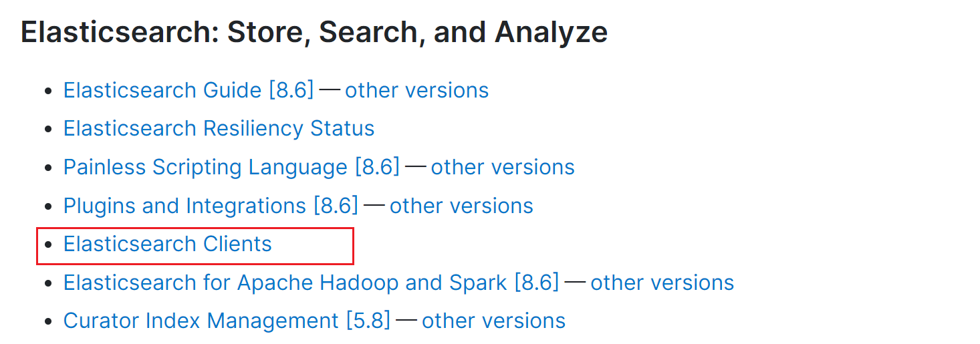Image resolution: width=980 pixels, height=344 pixels.
Task: Click the bullet before Painless Scripting Language
Action: coord(47,168)
